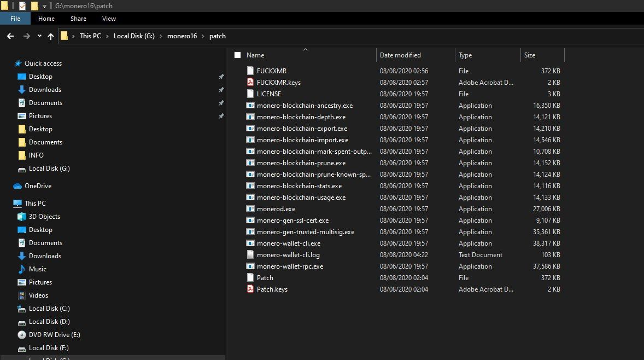Open the Recent locations dropdown arrow
This screenshot has width=644, height=360.
39,36
